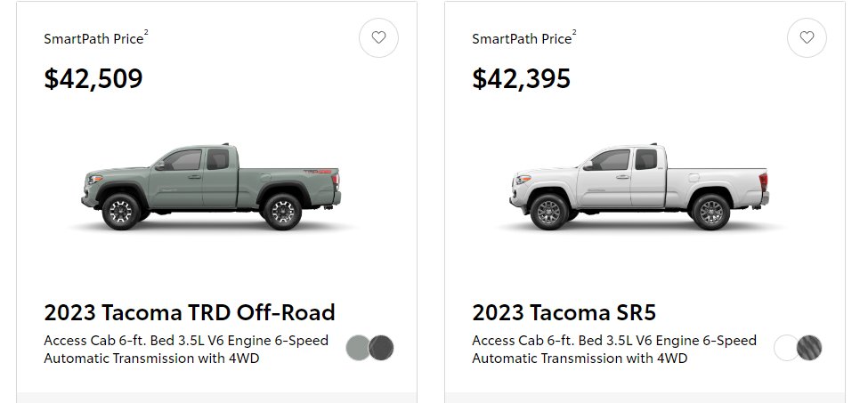Favorite the Tacoma TRD Off-Road with heart icon
The image size is (868, 403).
378,37
